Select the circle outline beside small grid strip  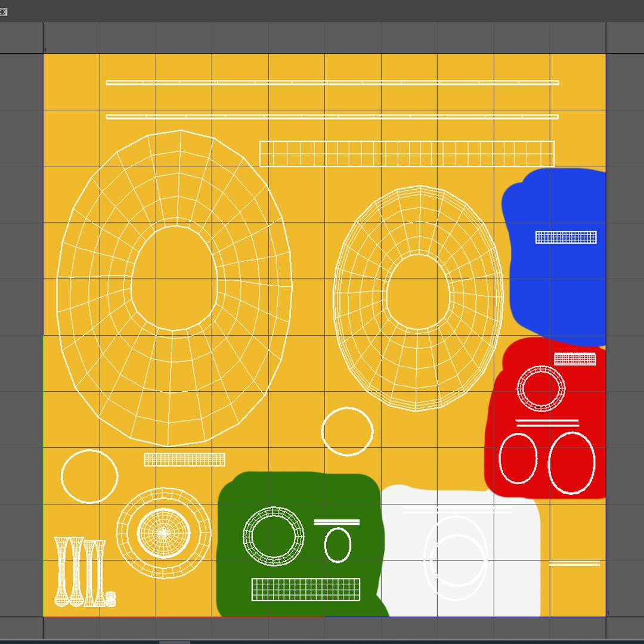(x=89, y=476)
